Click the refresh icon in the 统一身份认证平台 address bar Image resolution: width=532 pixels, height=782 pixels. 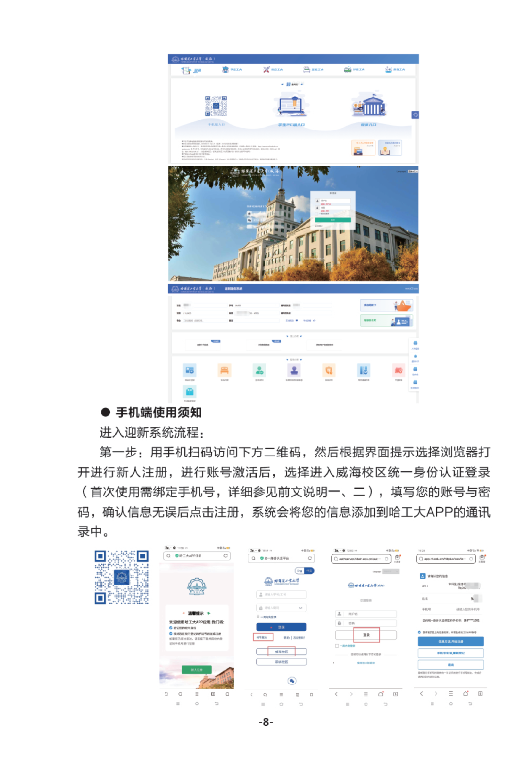click(x=310, y=558)
